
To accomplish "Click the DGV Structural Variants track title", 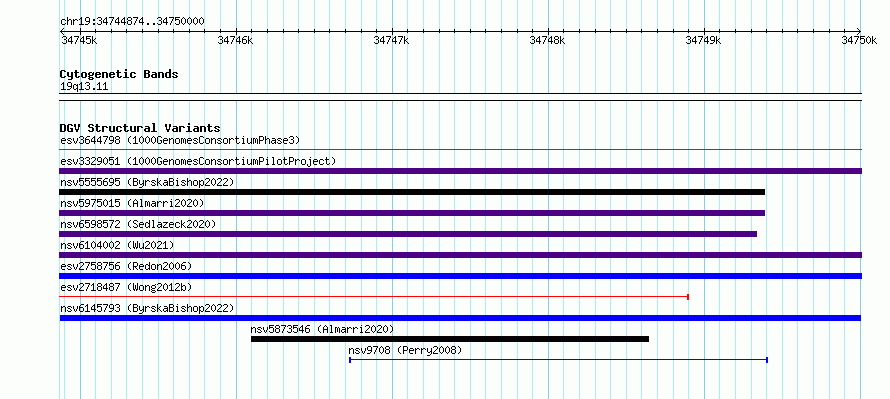I will pos(140,128).
